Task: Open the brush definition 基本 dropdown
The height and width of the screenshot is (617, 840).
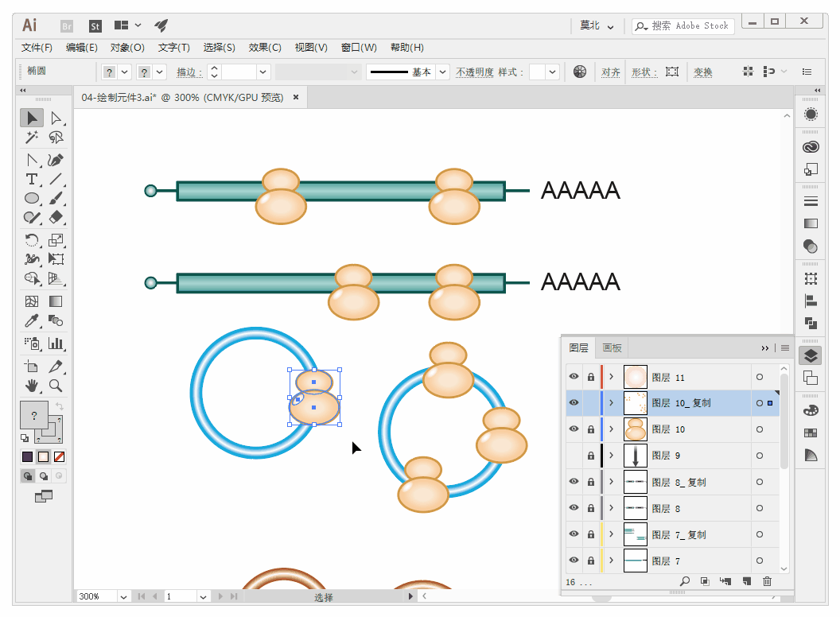Action: coord(442,72)
